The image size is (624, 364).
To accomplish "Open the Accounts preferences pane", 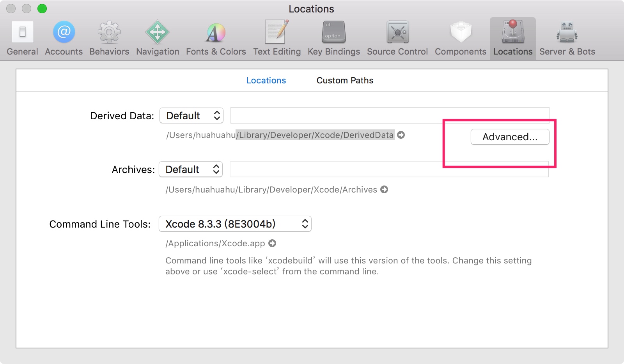I will [64, 38].
